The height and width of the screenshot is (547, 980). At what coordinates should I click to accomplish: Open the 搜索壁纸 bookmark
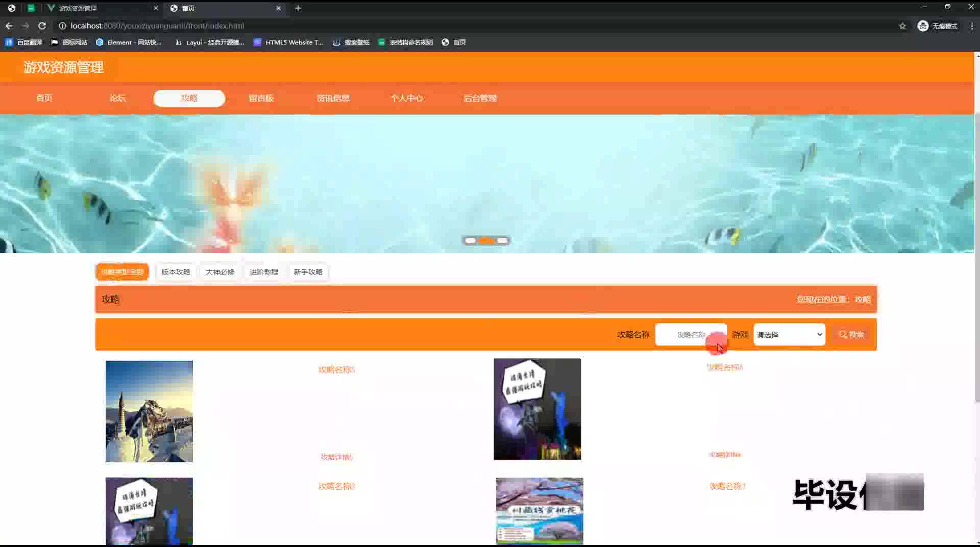coord(351,42)
